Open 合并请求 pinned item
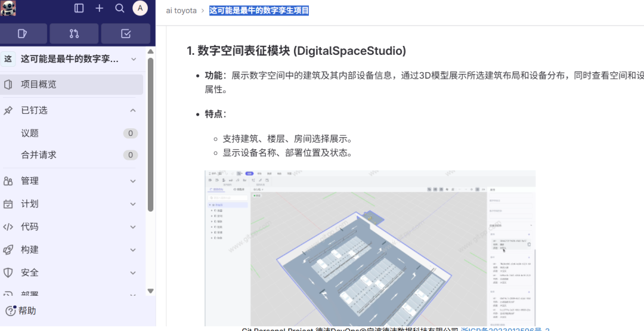The width and height of the screenshot is (644, 331). [72, 155]
